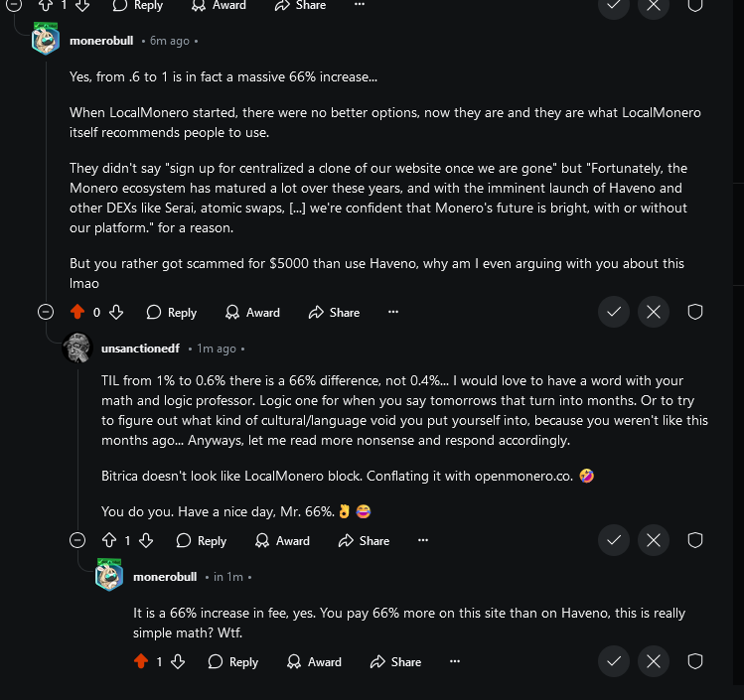The image size is (744, 700).
Task: Collapse unsanctionedf's reply thread
Action: click(x=77, y=541)
